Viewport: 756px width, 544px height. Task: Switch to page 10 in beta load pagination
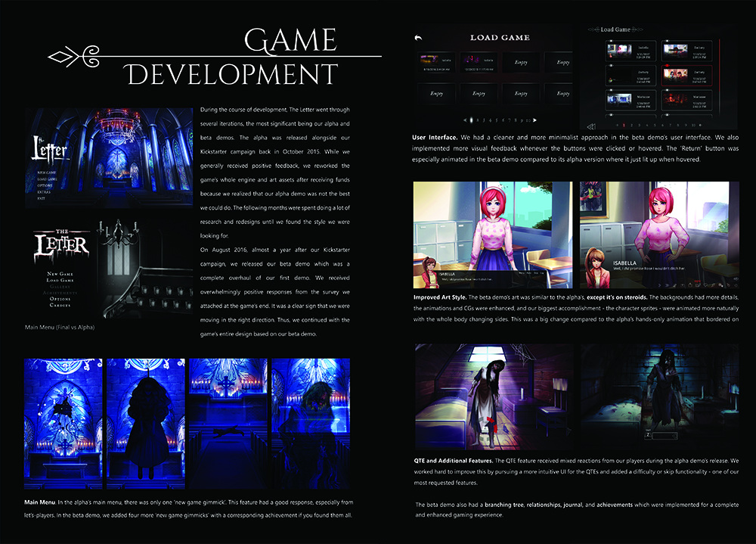point(693,125)
